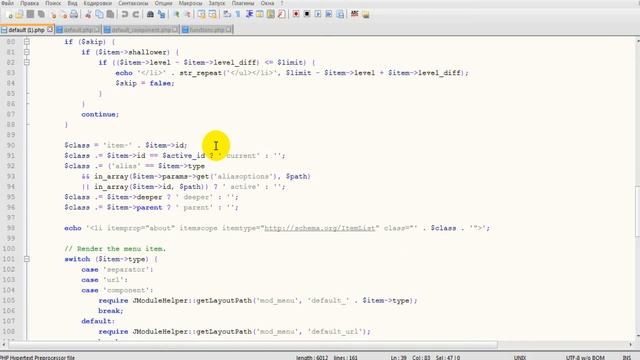
Task: Switch to the functions.php tab
Action: 207,30
